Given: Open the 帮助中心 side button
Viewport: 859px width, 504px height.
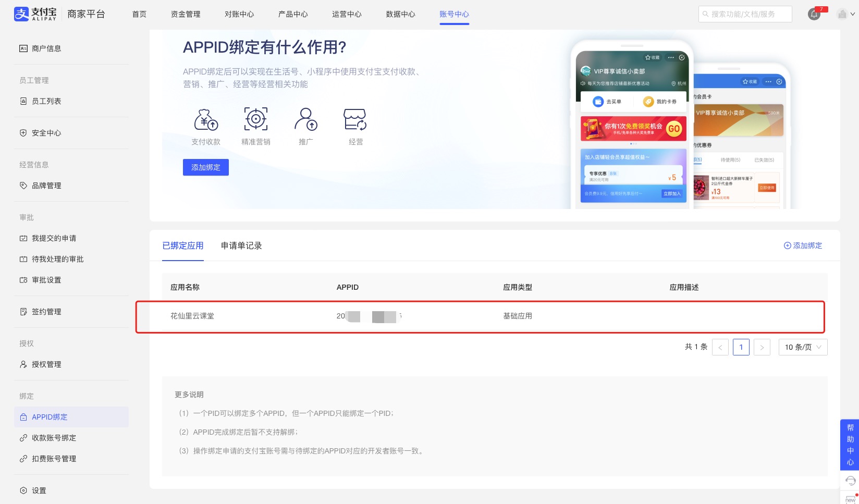Looking at the screenshot, I should pyautogui.click(x=850, y=445).
